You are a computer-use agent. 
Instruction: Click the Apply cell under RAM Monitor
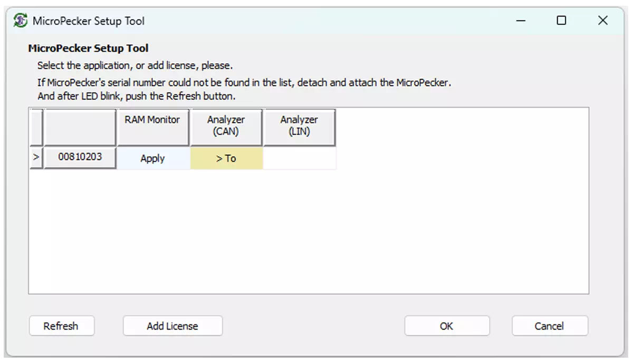click(153, 159)
